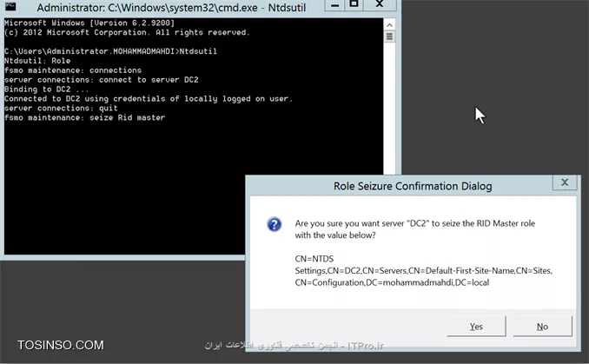Click the question mark icon in dialog

tap(275, 224)
